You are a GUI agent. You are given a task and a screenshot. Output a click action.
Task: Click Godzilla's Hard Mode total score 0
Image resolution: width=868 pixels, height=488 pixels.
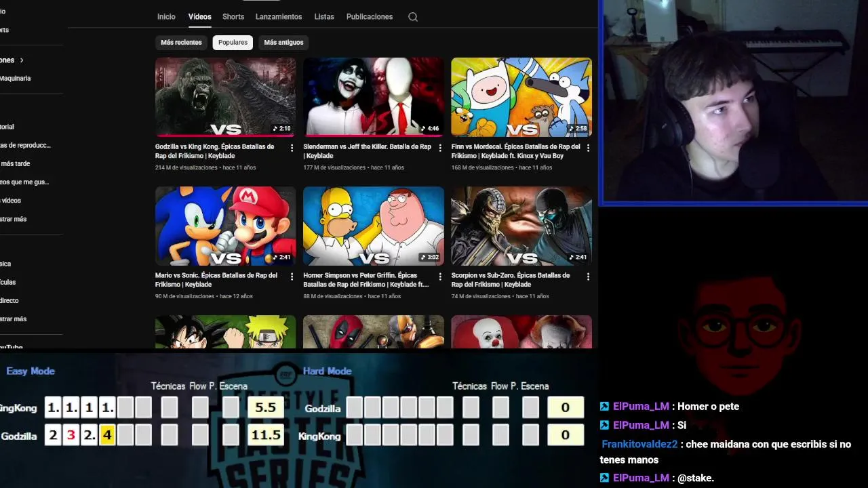coord(565,407)
